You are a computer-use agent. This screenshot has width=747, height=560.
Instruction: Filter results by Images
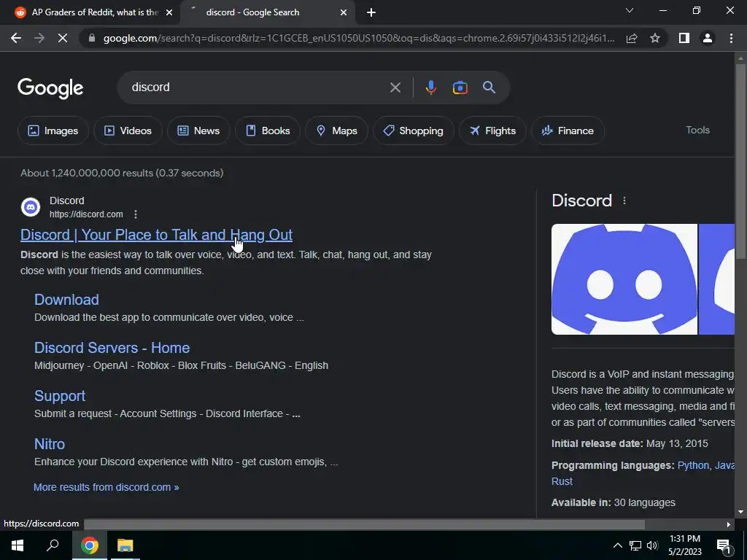53,131
